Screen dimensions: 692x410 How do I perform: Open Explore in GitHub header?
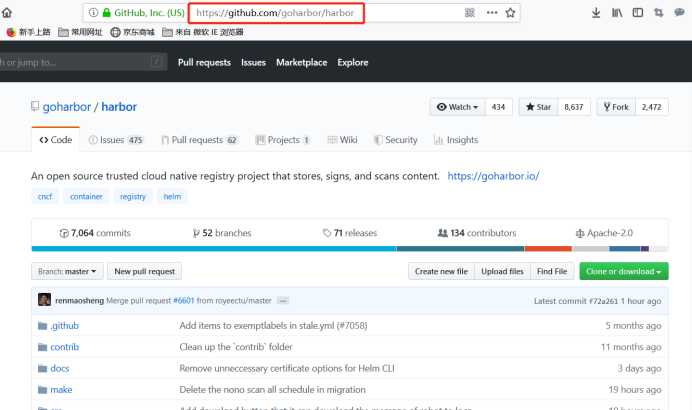coord(353,63)
